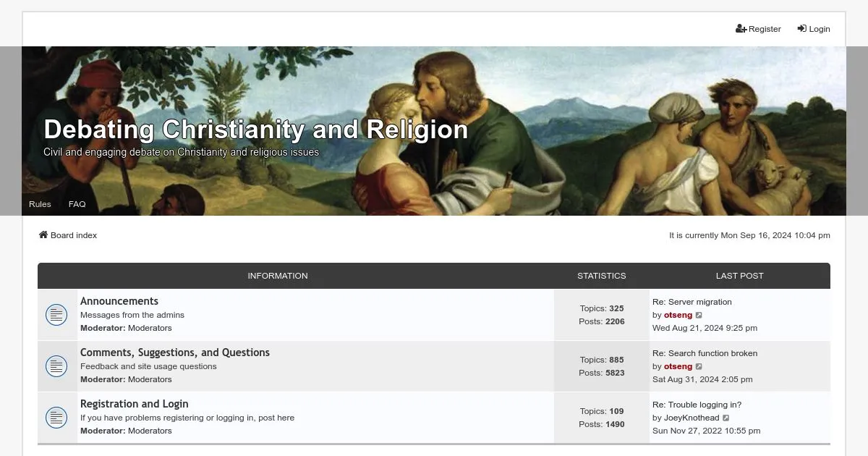View otseng's profile in Search function broken row
This screenshot has height=456, width=868.
pyautogui.click(x=678, y=367)
